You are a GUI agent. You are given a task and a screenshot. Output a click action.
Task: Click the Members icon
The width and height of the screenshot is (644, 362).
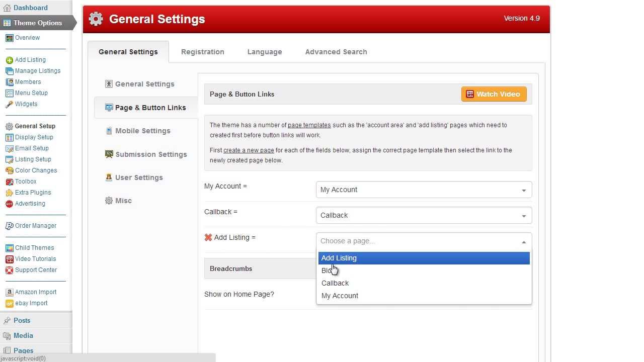[x=9, y=82]
